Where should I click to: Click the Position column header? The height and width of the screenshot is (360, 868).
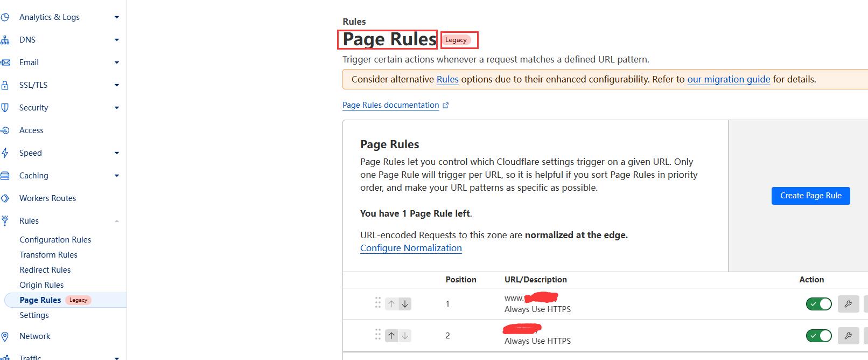point(461,280)
